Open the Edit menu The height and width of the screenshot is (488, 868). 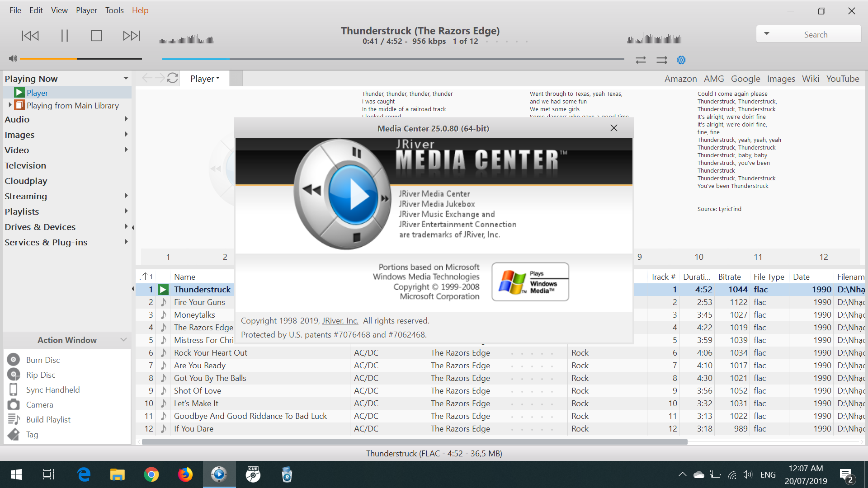click(36, 10)
